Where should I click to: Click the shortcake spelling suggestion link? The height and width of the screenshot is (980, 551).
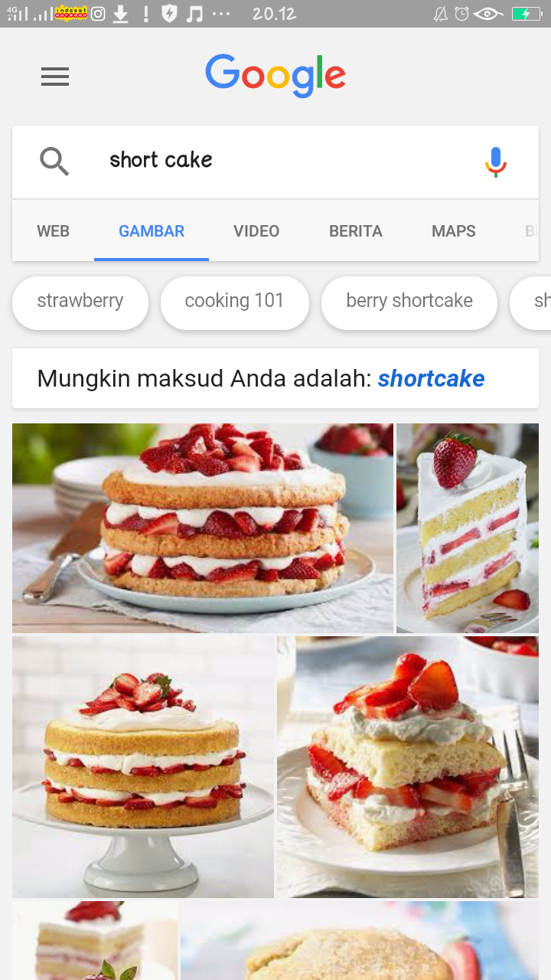(431, 378)
